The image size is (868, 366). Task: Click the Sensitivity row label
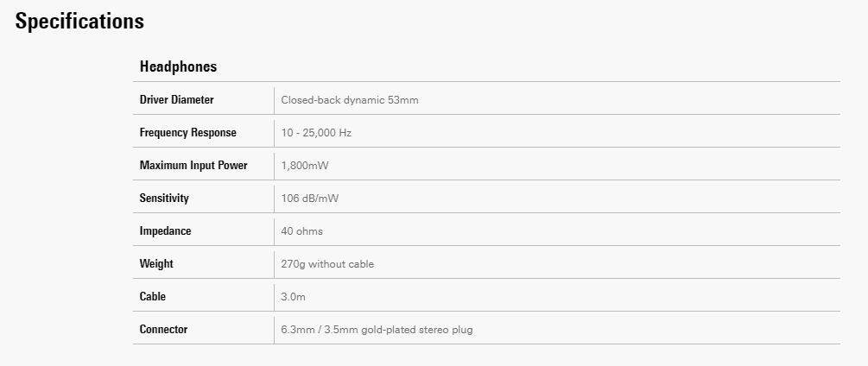164,199
